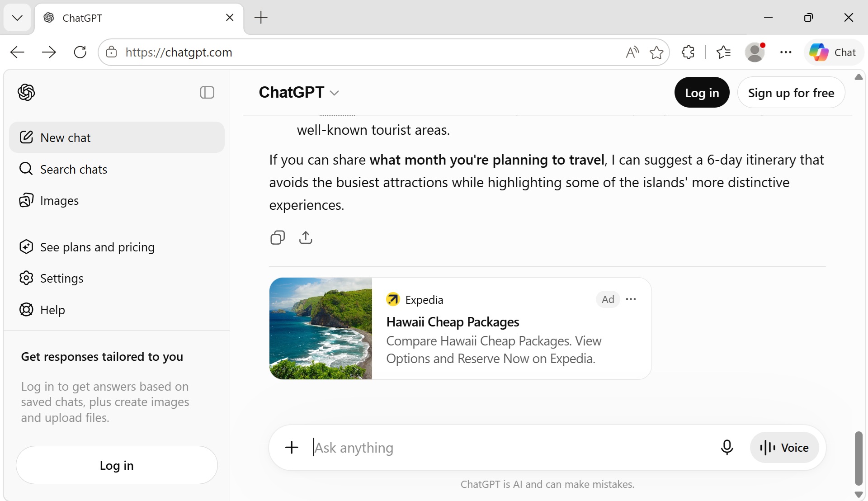Reload the page

80,52
